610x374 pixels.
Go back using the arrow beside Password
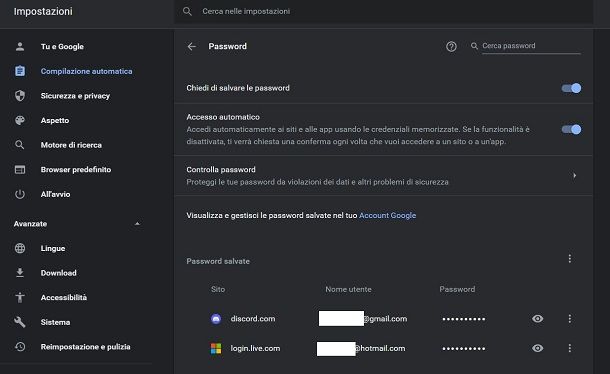(x=191, y=46)
